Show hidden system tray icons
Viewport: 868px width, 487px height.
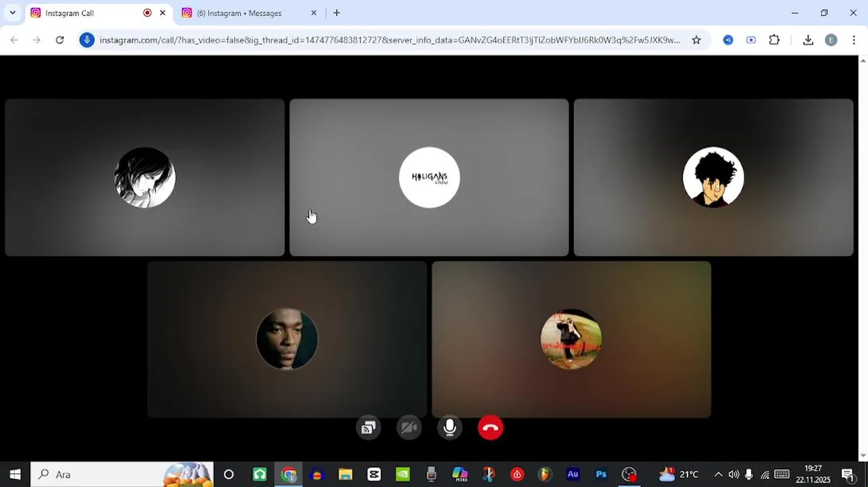(718, 474)
